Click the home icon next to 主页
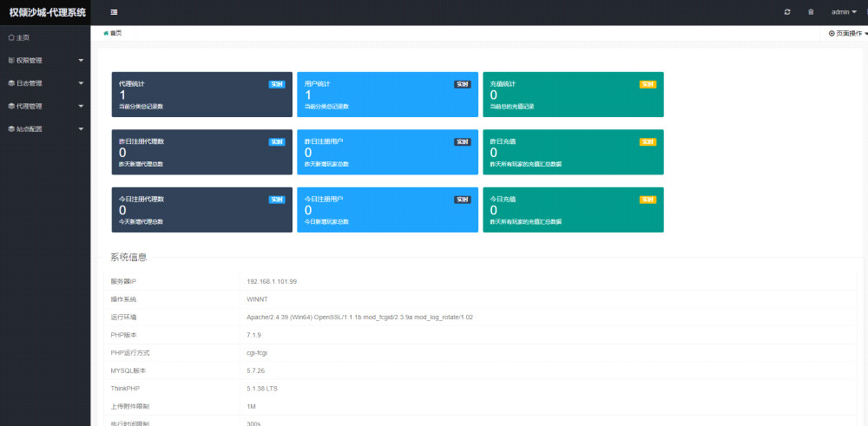 10,38
